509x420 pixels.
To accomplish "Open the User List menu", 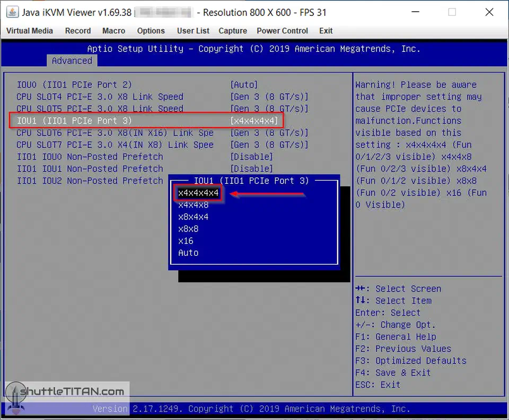I will (193, 31).
